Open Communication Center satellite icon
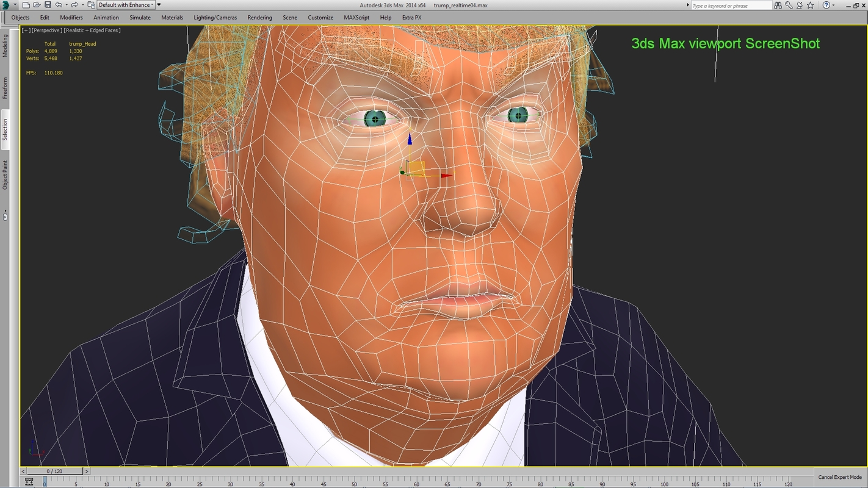 (x=800, y=5)
